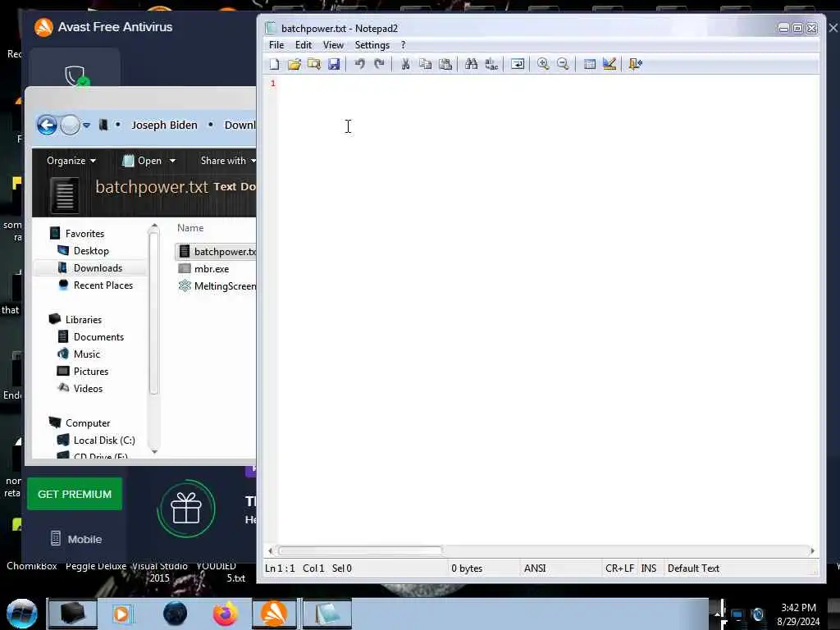Open the Windows Start menu

point(22,614)
